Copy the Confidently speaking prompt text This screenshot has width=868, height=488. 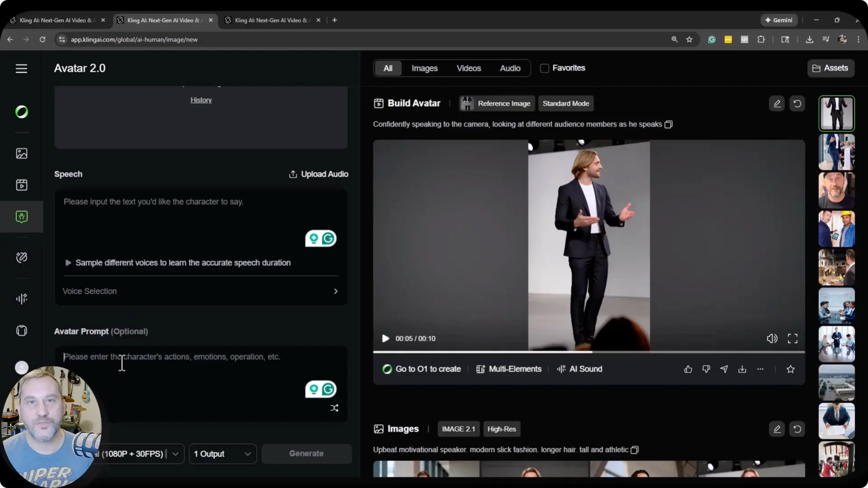click(x=668, y=124)
